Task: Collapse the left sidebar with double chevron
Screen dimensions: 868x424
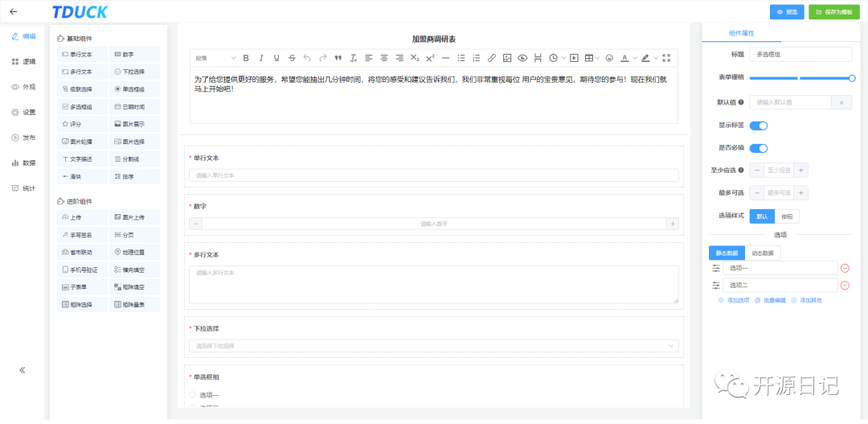Action: click(23, 370)
